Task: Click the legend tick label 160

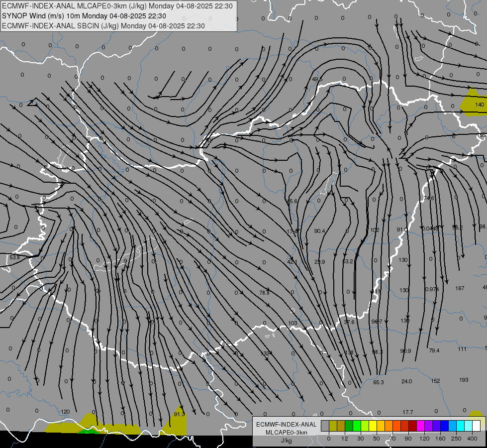Action: [440, 439]
